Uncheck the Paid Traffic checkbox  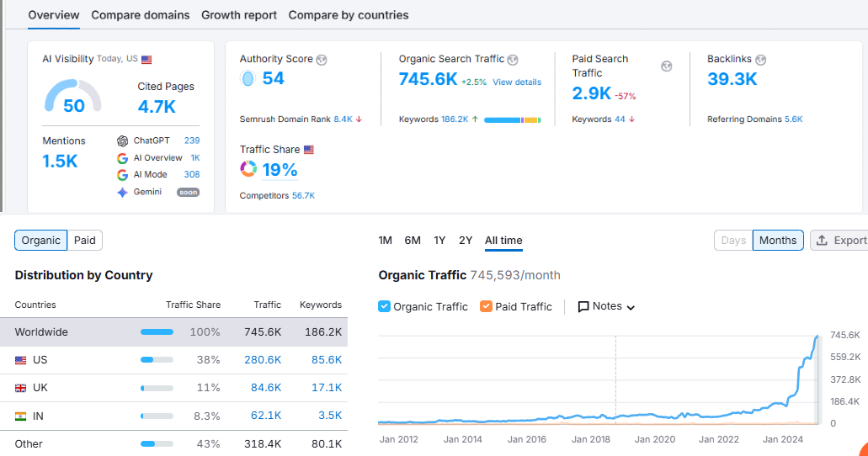486,306
